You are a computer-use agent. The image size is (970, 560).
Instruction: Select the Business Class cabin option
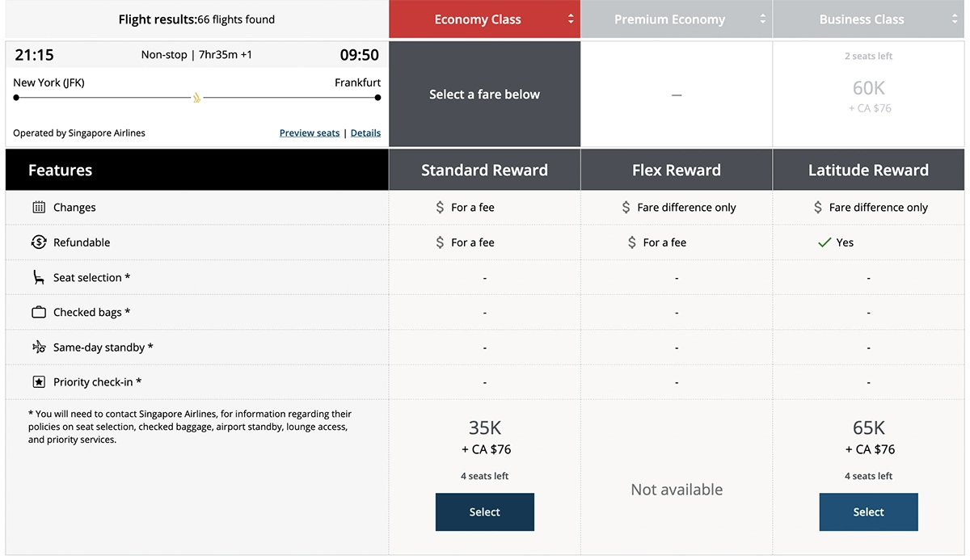tap(862, 18)
